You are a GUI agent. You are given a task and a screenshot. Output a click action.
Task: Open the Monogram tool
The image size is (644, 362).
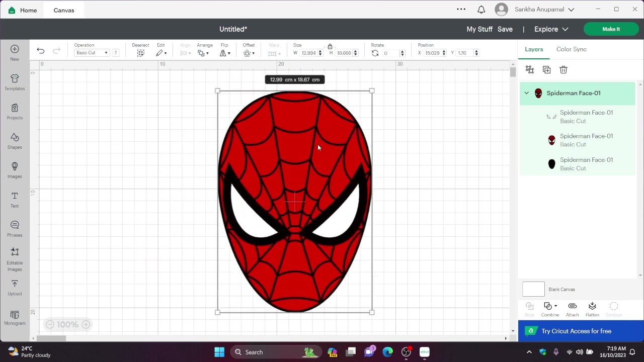point(15,317)
